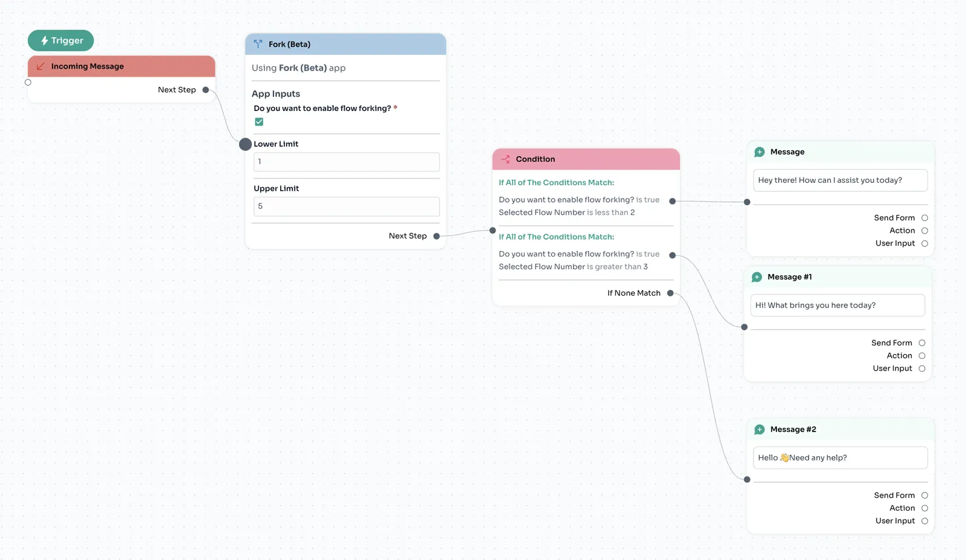Uncheck the enable flow forking checkbox
The height and width of the screenshot is (560, 966).
(259, 122)
